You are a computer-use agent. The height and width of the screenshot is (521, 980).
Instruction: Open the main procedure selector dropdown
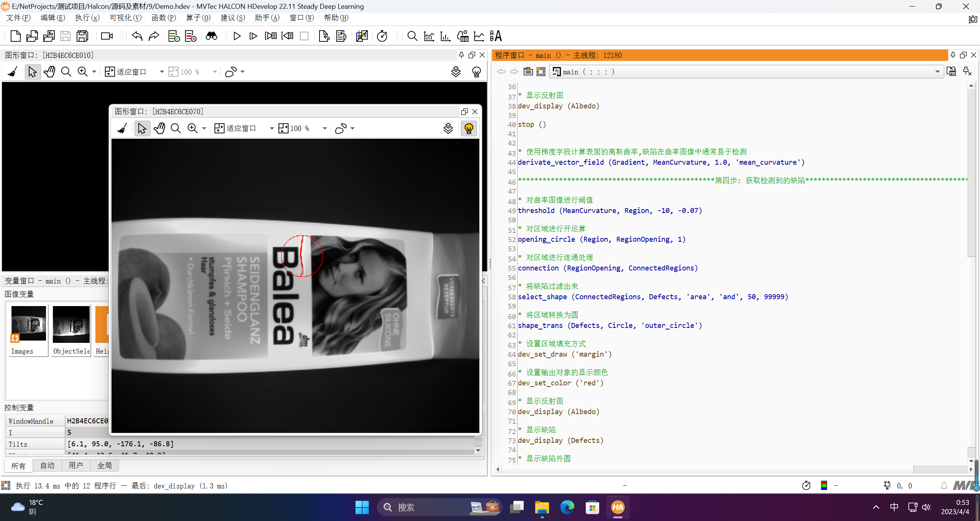tap(937, 72)
